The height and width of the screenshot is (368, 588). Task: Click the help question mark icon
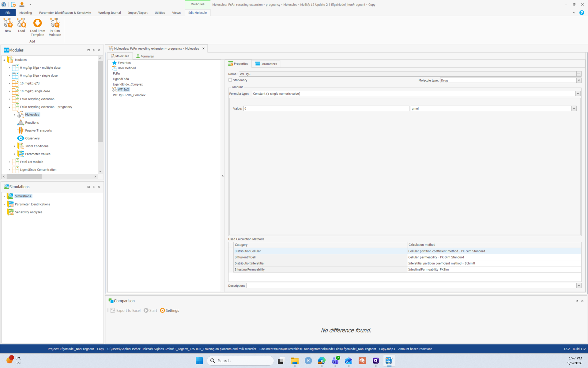coord(582,13)
